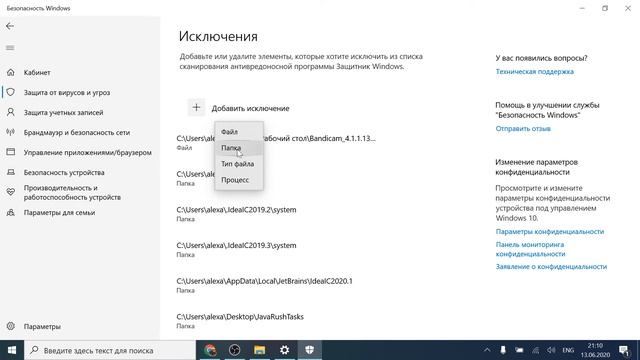The height and width of the screenshot is (360, 640).
Task: Open Кабинет in the sidebar
Action: click(37, 72)
